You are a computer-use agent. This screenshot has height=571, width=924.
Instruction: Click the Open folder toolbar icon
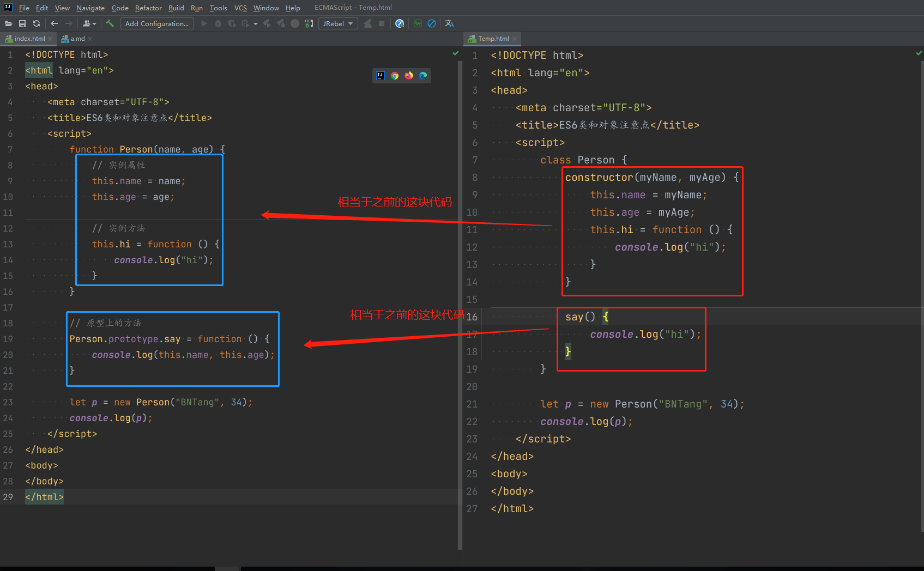tap(8, 23)
